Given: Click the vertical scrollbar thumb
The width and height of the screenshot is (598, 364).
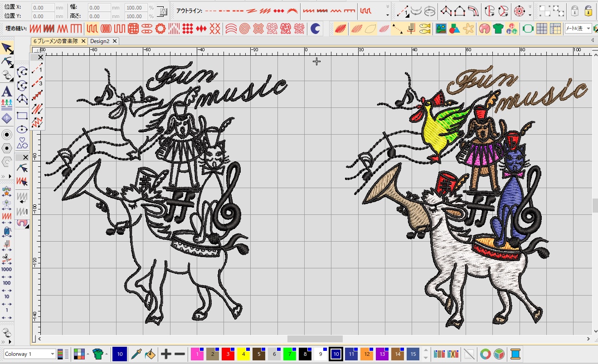Looking at the screenshot, I should 595,205.
